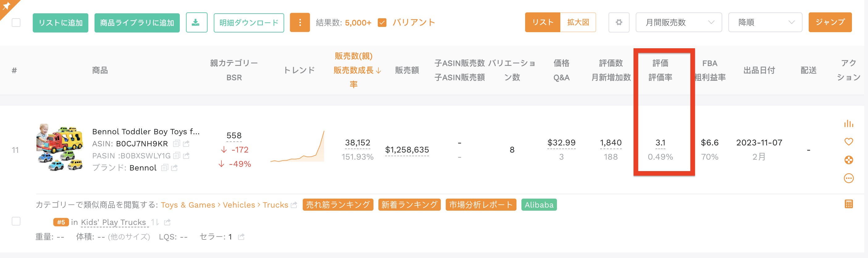
Task: Open the 売れ筋ランキング tag
Action: pyautogui.click(x=338, y=205)
